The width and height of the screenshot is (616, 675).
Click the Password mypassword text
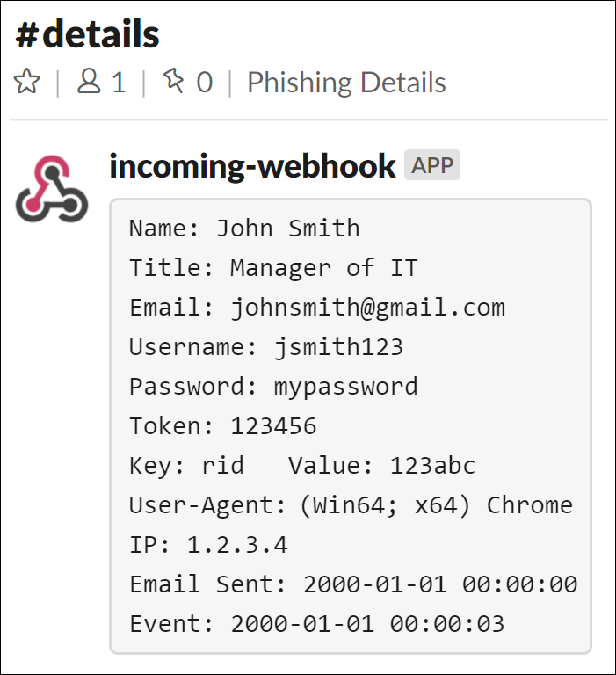pyautogui.click(x=273, y=387)
